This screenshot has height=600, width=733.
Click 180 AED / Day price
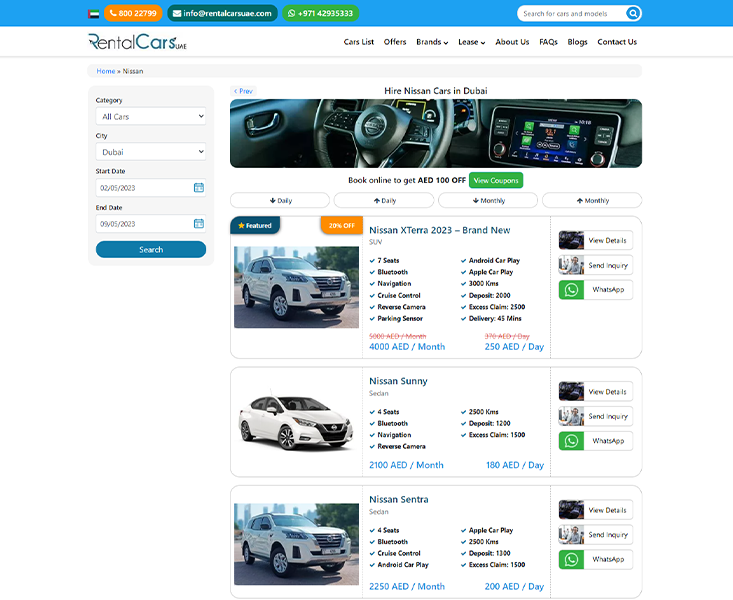(515, 465)
